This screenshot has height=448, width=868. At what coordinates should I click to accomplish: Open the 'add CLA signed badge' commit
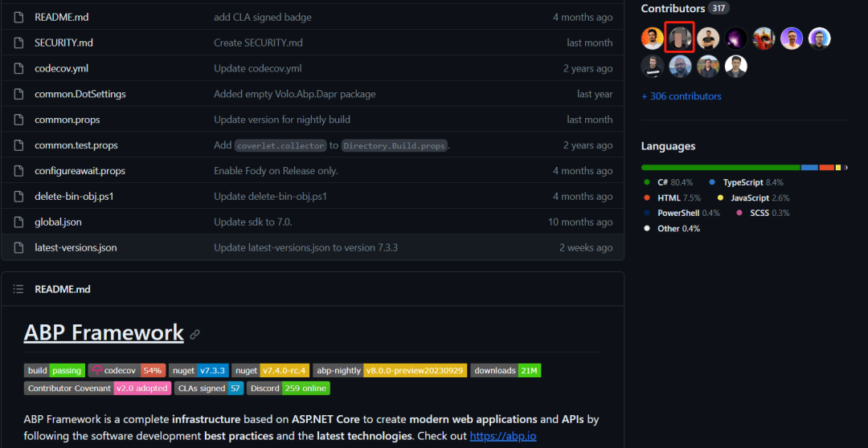pyautogui.click(x=263, y=17)
